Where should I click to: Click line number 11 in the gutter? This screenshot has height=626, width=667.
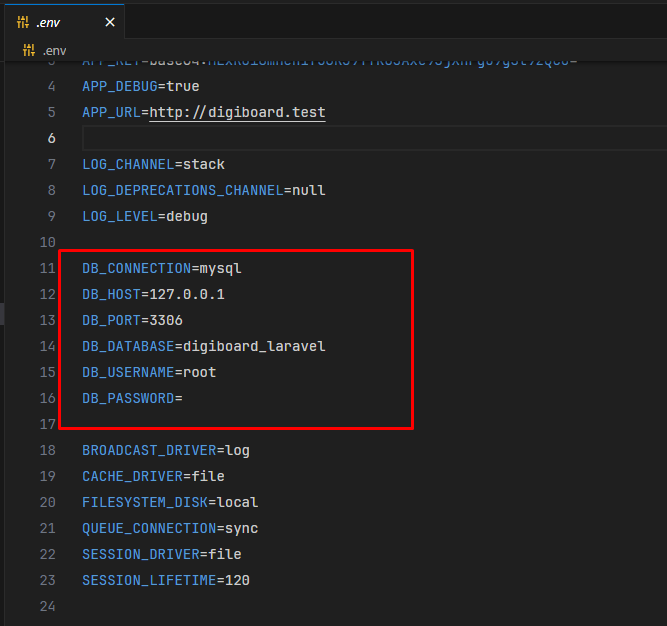coord(47,268)
